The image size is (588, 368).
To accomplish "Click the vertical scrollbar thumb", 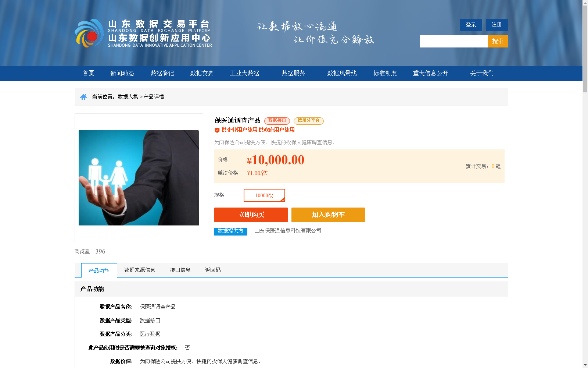I will pyautogui.click(x=585, y=49).
